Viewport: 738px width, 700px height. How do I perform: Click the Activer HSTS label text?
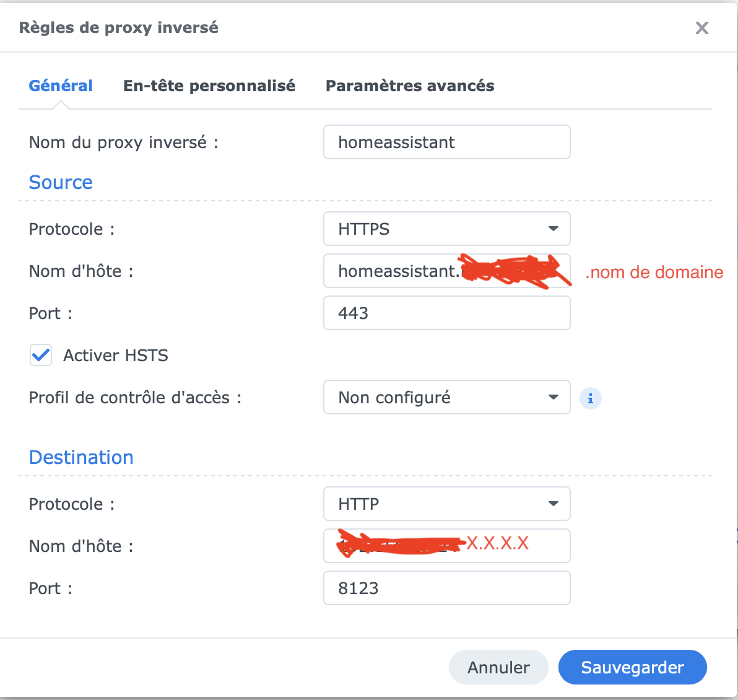(x=116, y=356)
